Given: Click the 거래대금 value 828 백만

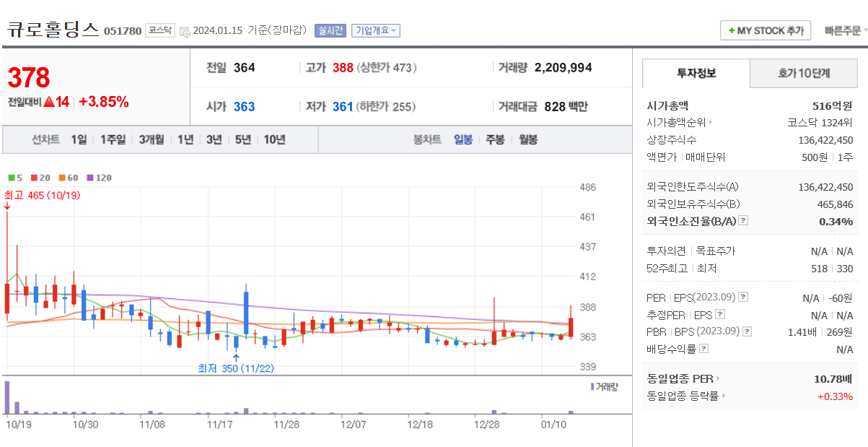Looking at the screenshot, I should coord(566,106).
